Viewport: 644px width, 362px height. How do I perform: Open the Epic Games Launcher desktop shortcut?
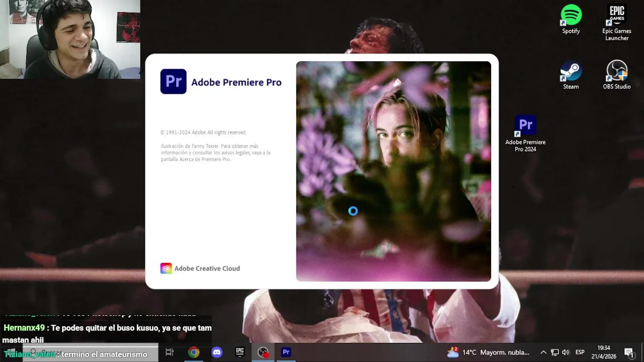tap(617, 23)
